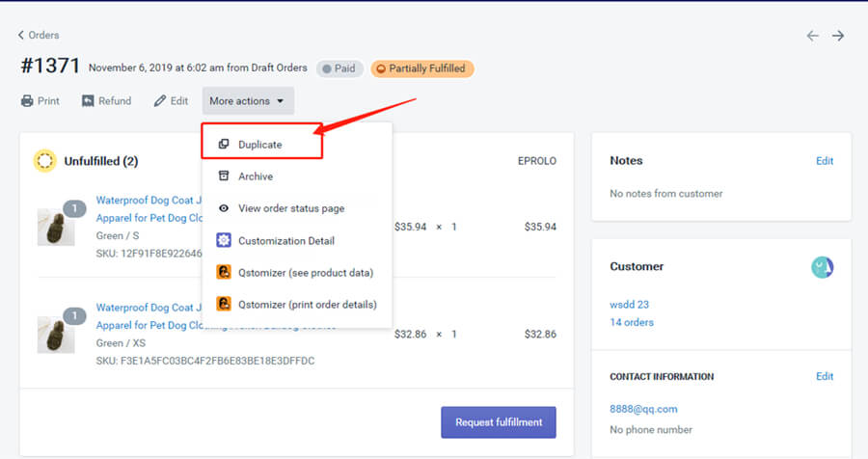Click the Request fulfillment button

pos(499,422)
